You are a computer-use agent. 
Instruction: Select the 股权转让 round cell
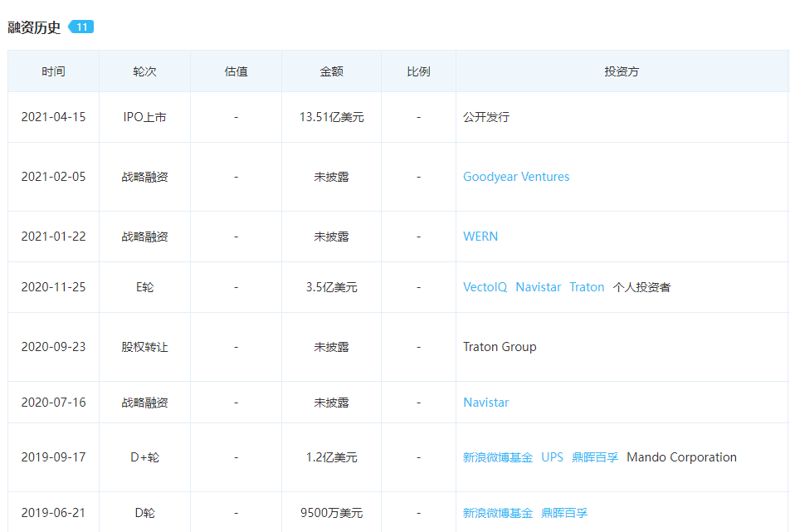(x=144, y=347)
